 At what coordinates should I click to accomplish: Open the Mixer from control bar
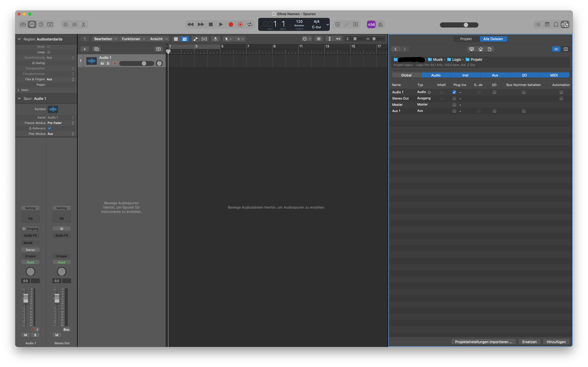click(74, 24)
